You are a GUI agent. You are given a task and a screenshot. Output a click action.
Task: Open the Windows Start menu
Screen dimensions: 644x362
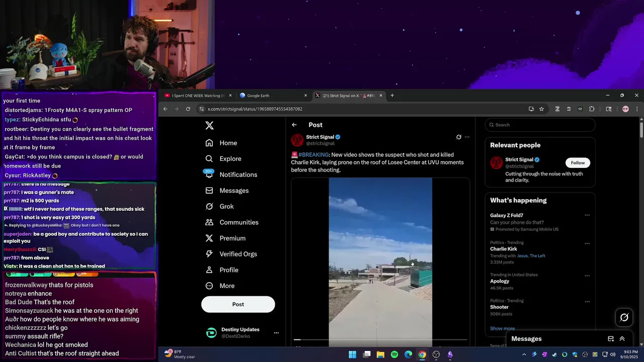[x=353, y=354]
